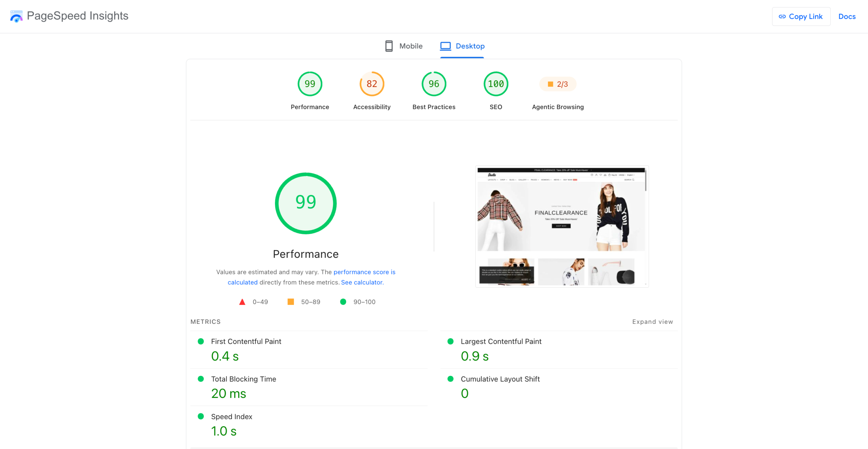This screenshot has height=449, width=868.
Task: Click the METRICS section heading
Action: pyautogui.click(x=205, y=321)
